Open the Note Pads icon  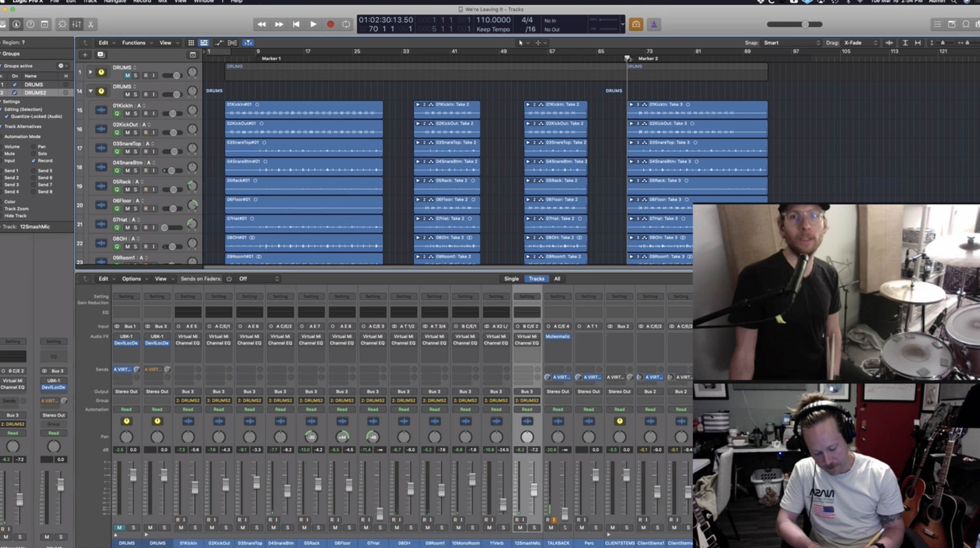[x=951, y=24]
